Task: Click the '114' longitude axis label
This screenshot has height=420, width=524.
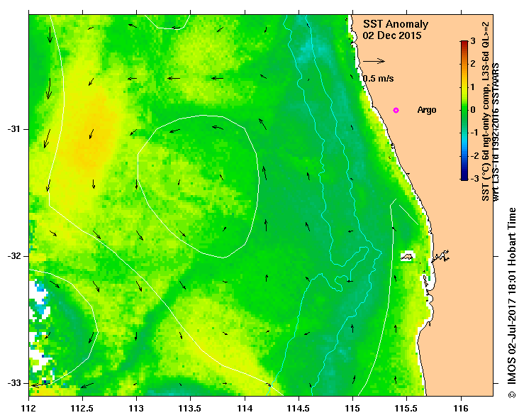Action: (x=245, y=409)
